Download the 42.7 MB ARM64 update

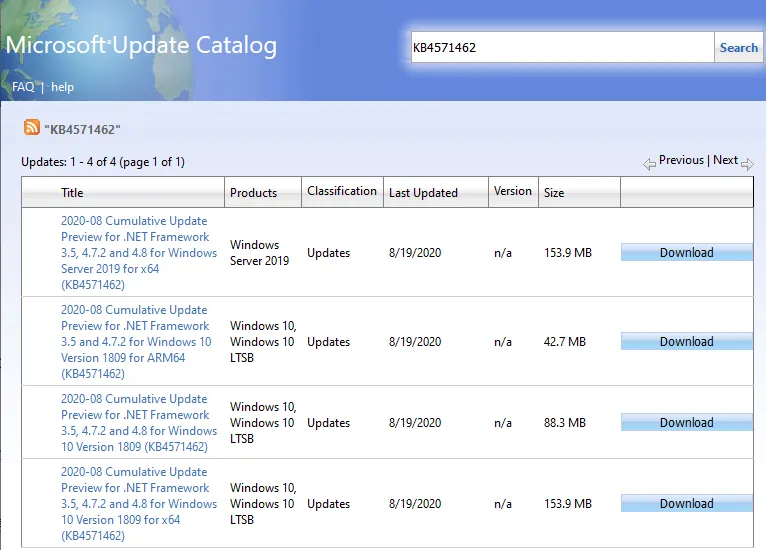click(686, 341)
